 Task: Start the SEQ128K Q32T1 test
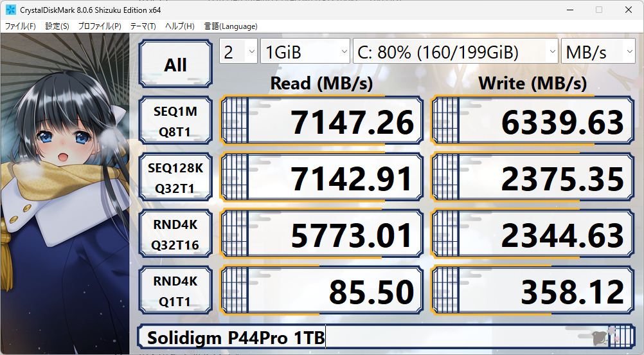point(175,179)
